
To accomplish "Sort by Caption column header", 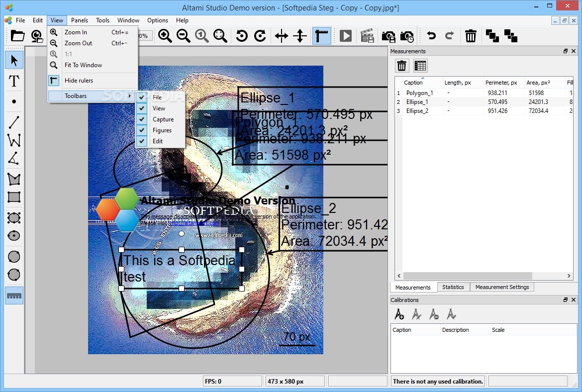I will 422,83.
